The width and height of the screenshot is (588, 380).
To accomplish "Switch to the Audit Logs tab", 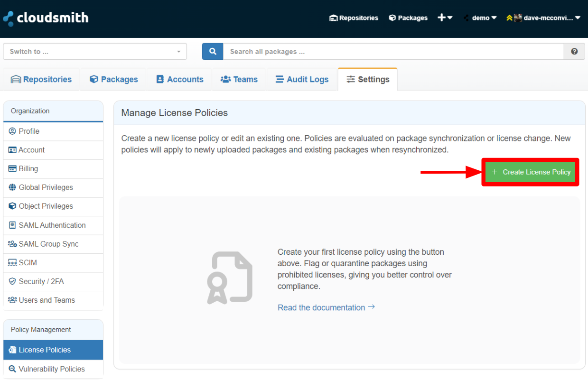I will point(302,79).
